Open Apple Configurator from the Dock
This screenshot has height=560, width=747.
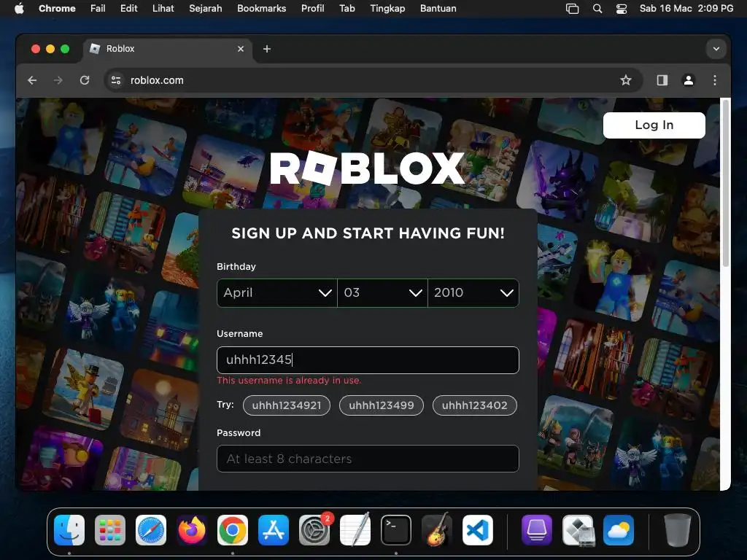point(536,530)
